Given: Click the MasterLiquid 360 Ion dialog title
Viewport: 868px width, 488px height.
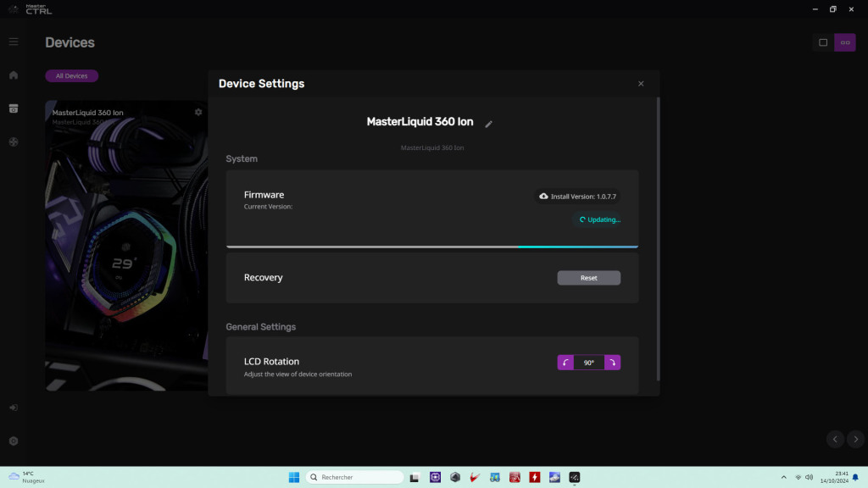Looking at the screenshot, I should [420, 122].
